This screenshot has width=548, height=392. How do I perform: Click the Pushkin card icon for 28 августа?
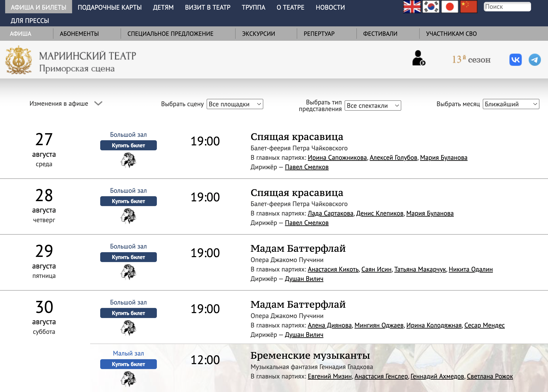[128, 216]
